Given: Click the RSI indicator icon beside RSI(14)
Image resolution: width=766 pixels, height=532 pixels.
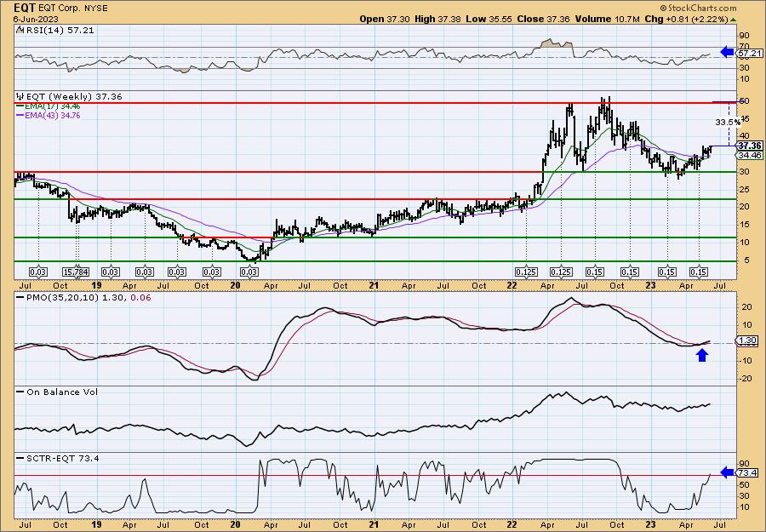Looking at the screenshot, I should click(x=20, y=30).
